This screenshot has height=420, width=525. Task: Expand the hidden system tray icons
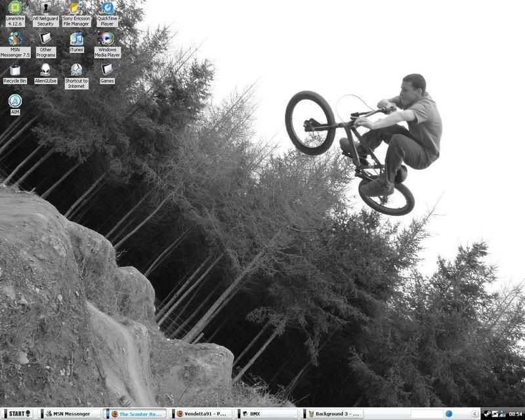tap(475, 413)
